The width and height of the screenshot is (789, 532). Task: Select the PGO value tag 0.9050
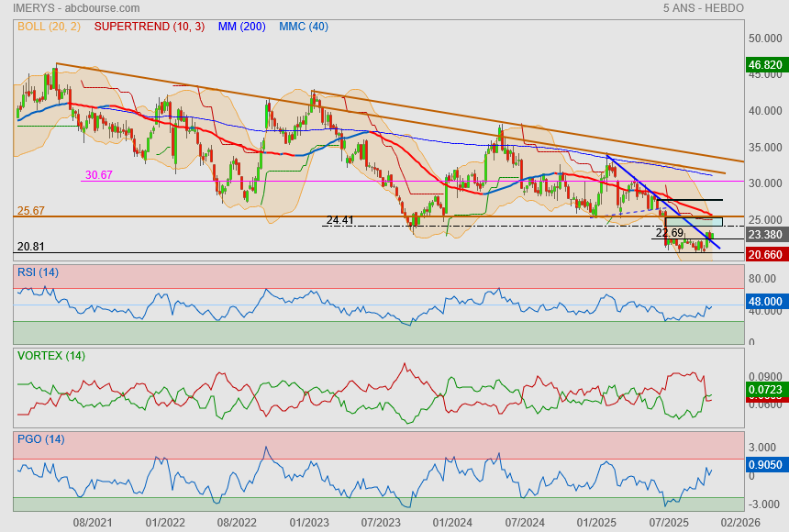click(764, 465)
